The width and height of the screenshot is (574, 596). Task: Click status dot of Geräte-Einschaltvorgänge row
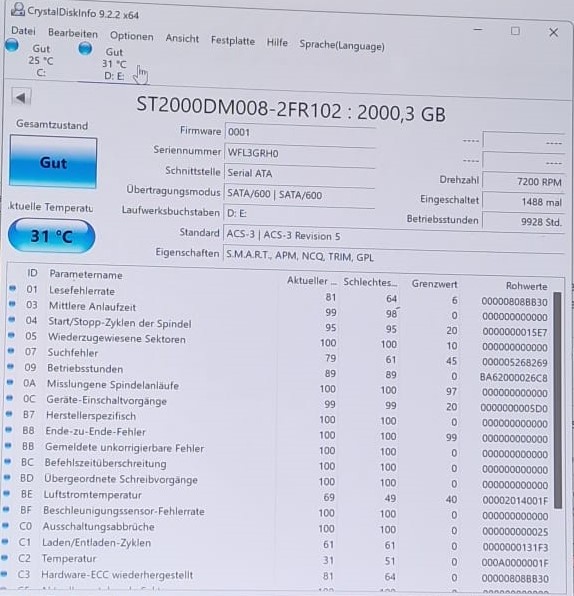point(10,398)
